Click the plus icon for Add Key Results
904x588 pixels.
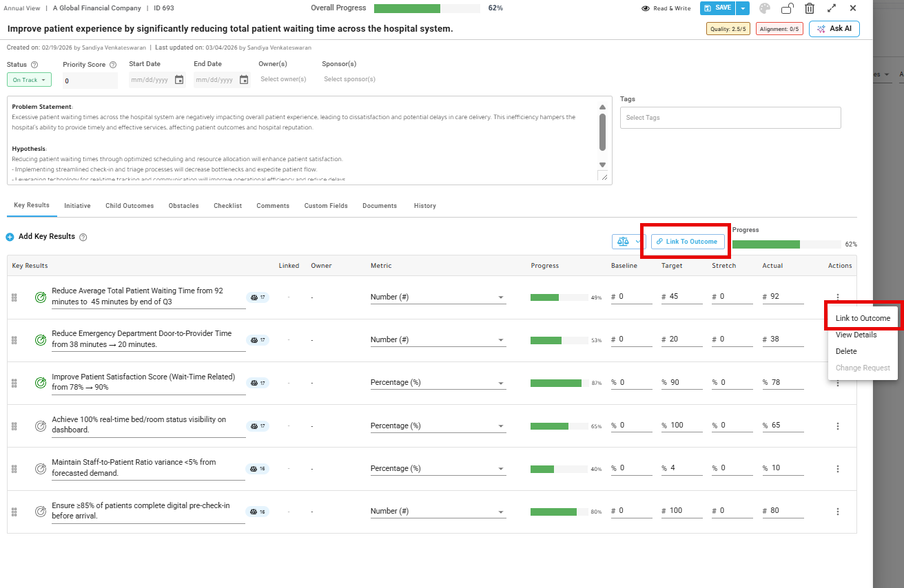[x=10, y=237]
